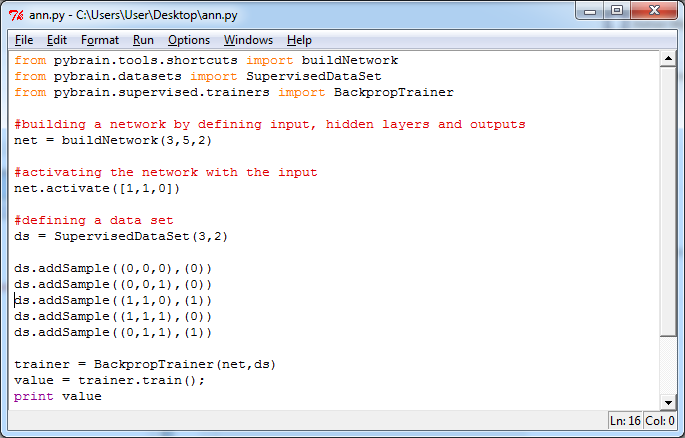Click the 'print value' line
The image size is (685, 438).
coord(58,397)
